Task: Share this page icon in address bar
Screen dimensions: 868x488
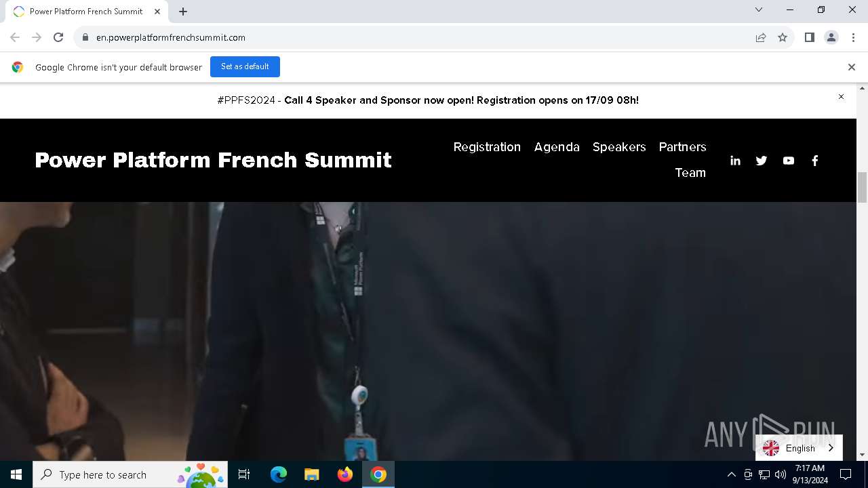Action: pyautogui.click(x=761, y=37)
